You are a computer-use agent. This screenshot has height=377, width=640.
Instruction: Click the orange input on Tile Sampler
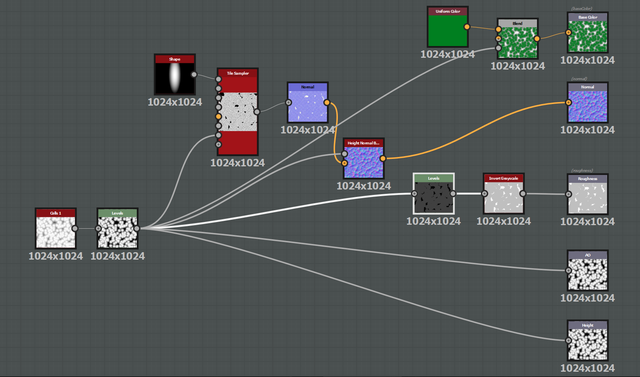(218, 117)
